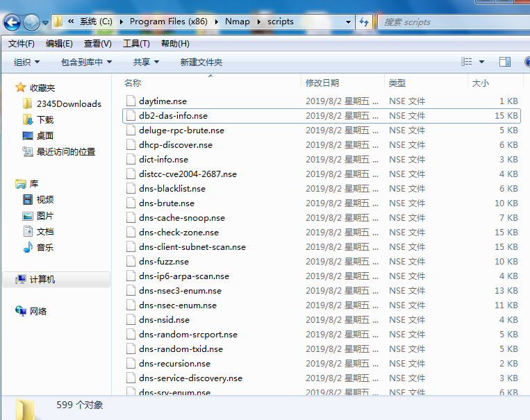Image resolution: width=530 pixels, height=420 pixels.
Task: Select the file name dns-cache-snoop.nse
Action: click(182, 217)
